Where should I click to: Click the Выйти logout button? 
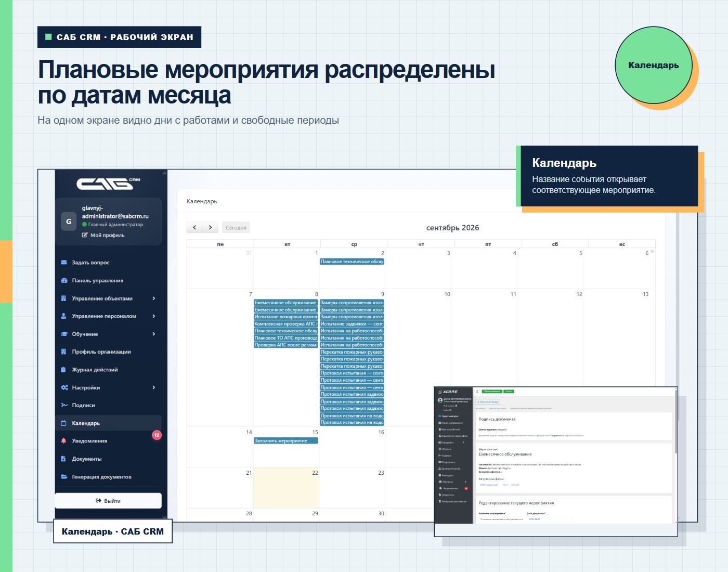[108, 501]
